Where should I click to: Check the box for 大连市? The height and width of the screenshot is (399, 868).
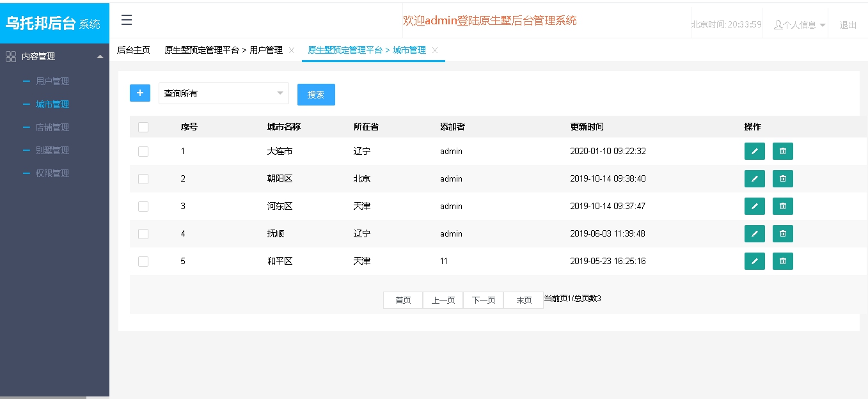click(x=143, y=152)
